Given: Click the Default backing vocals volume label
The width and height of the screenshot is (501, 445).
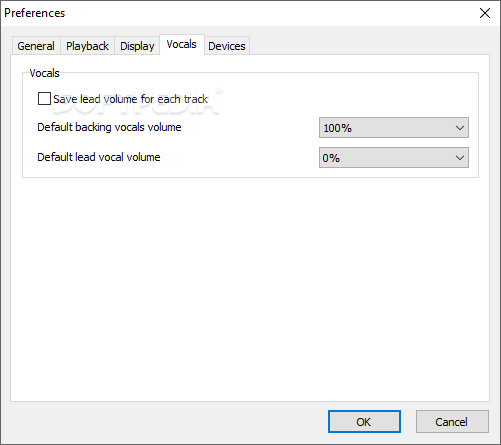Looking at the screenshot, I should [109, 127].
